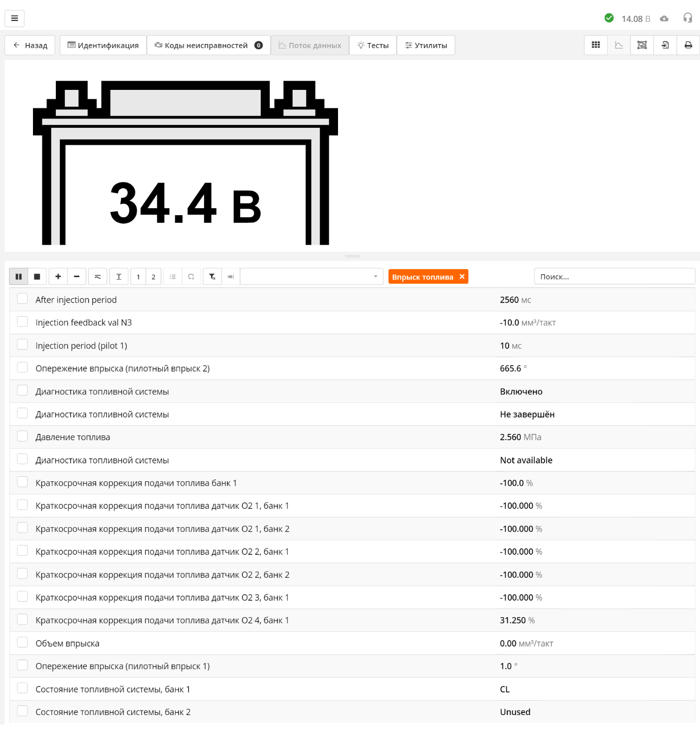This screenshot has width=700, height=732.
Task: Click the 31.250 % value
Action: click(x=517, y=620)
